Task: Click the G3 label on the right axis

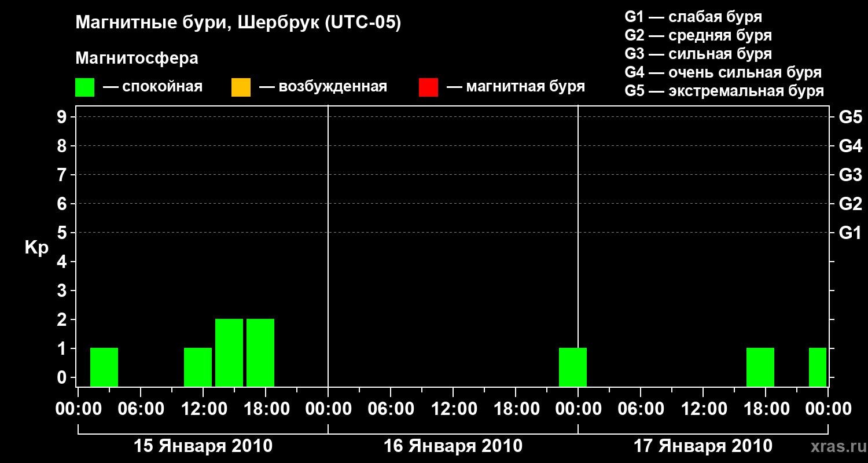Action: [850, 175]
